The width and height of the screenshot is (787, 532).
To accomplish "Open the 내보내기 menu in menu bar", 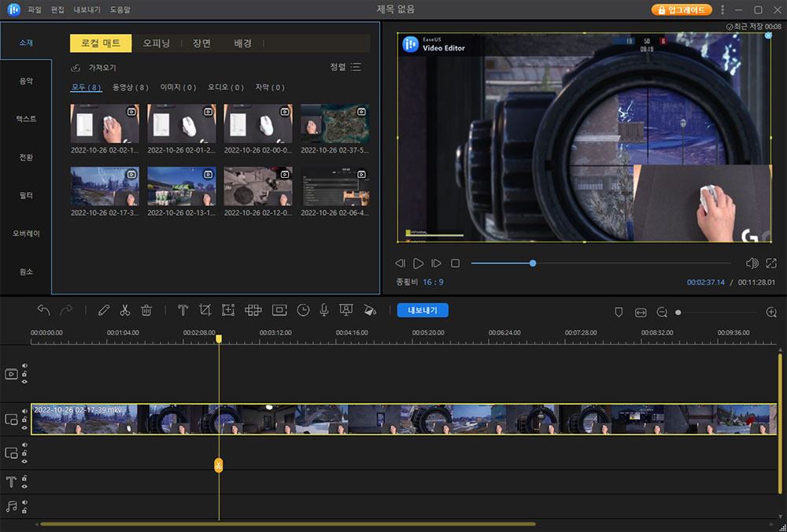I will tap(87, 9).
